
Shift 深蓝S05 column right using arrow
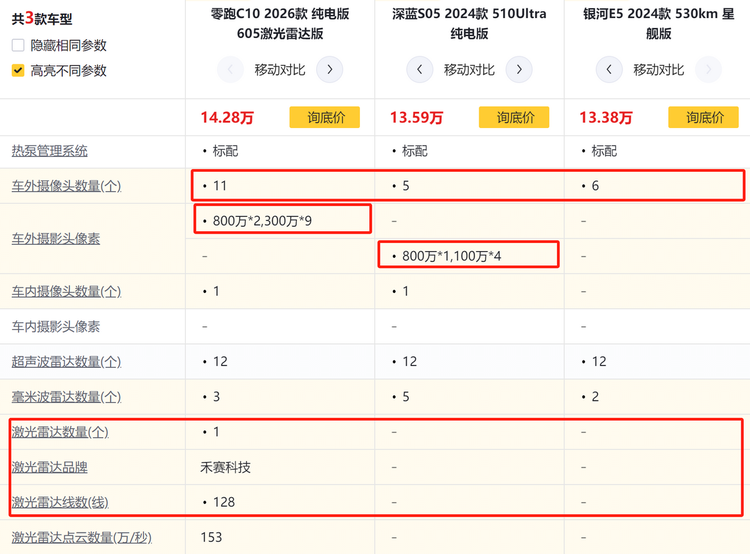[518, 70]
